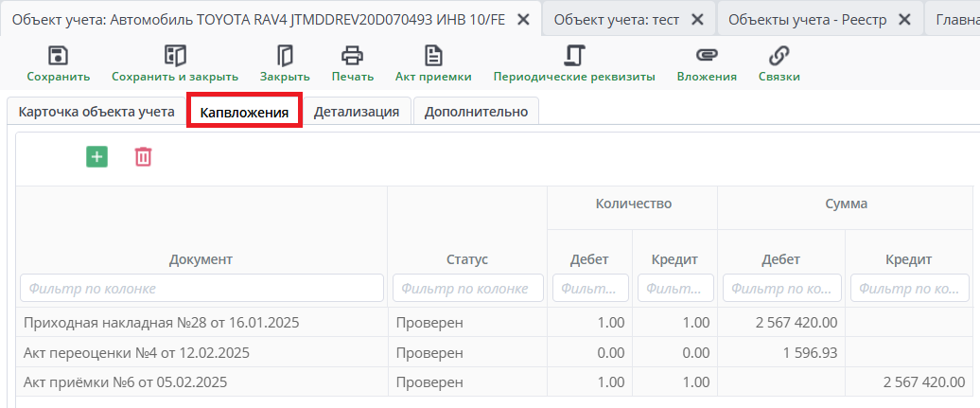Open Links (Связки) chain icon
Viewport: 980px width, 408px height.
[x=779, y=56]
